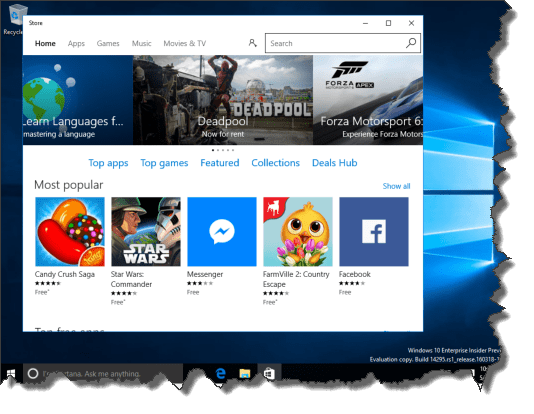The width and height of the screenshot is (534, 414).
Task: Open the Featured link
Action: click(x=220, y=163)
